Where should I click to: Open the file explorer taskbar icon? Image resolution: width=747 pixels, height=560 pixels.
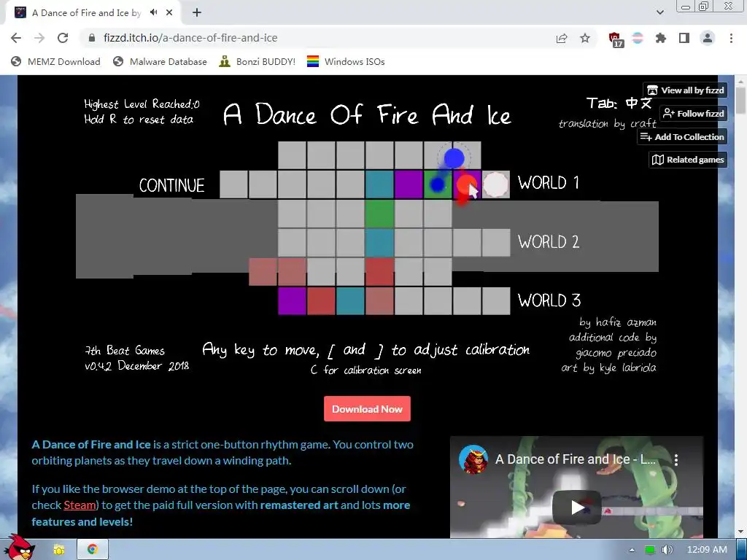59,550
